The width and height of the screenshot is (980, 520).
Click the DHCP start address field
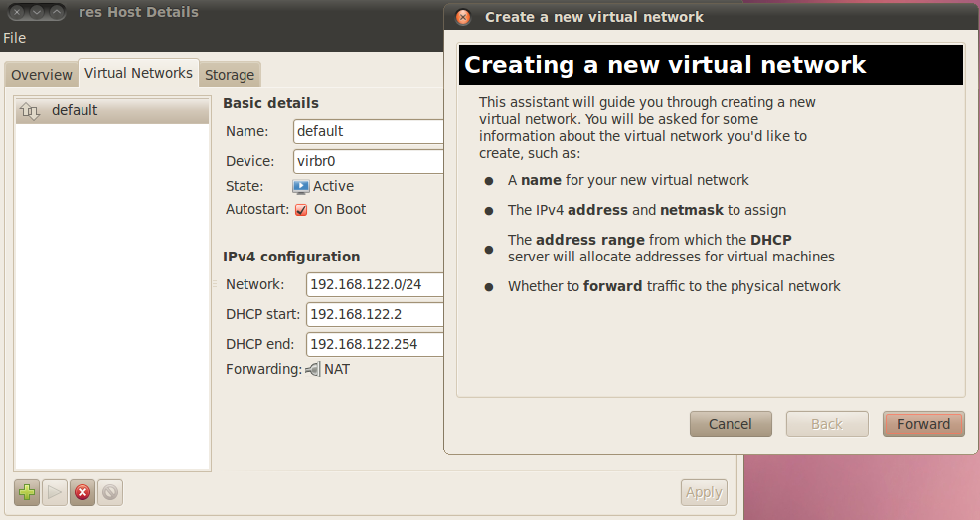[x=374, y=315]
